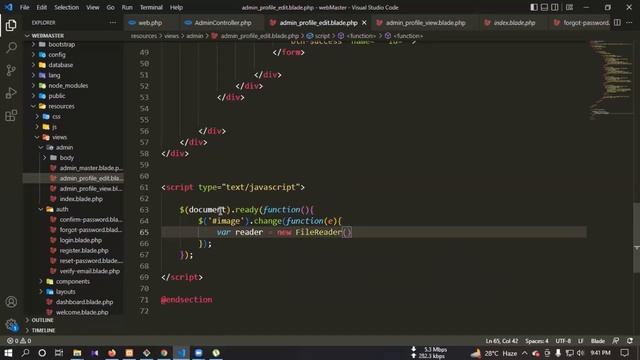
Task: Open the Customize Layout icon
Action: point(569,7)
